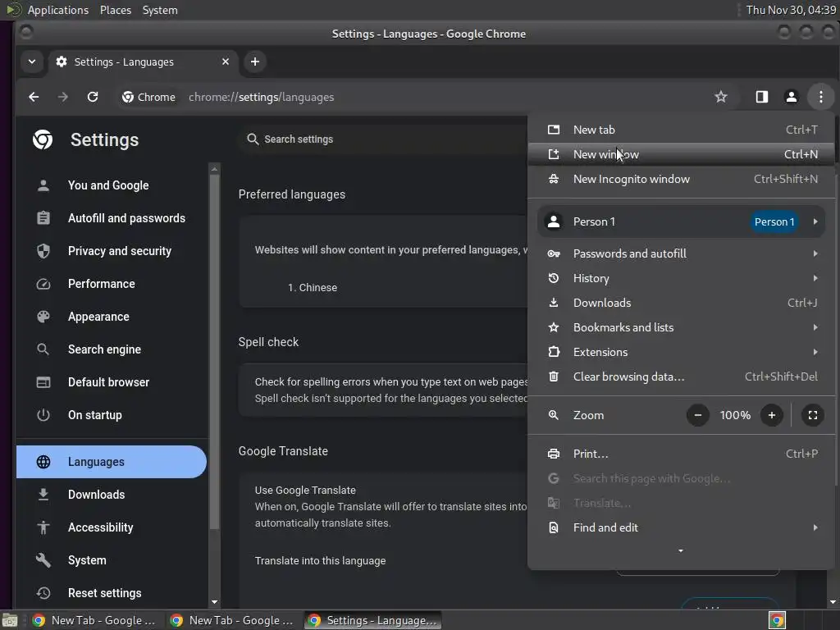Open Accessibility settings
This screenshot has width=840, height=630.
(112, 527)
